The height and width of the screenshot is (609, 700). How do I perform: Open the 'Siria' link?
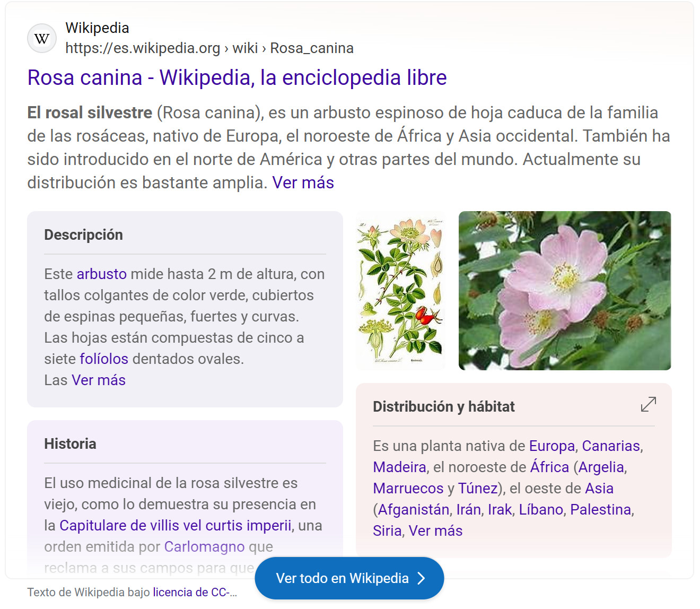click(387, 530)
